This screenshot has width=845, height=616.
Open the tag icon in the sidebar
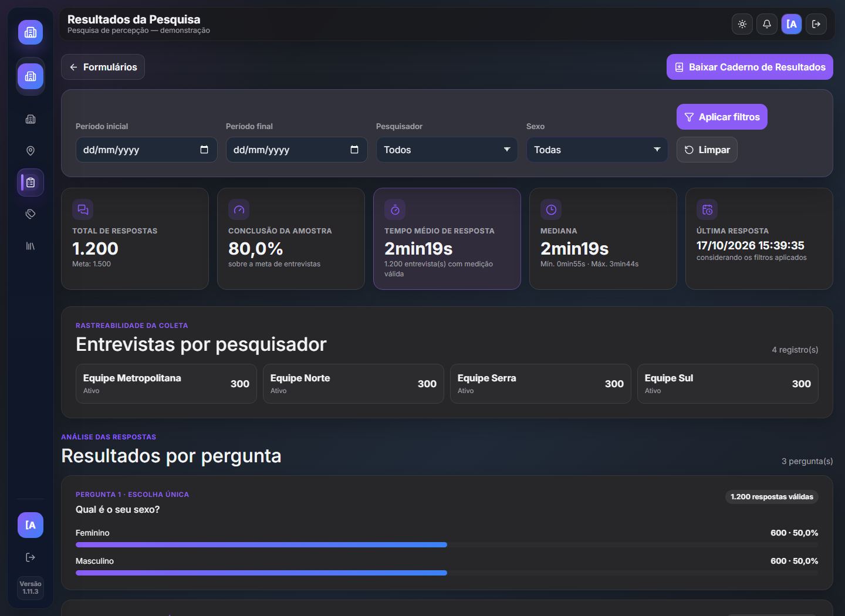31,214
